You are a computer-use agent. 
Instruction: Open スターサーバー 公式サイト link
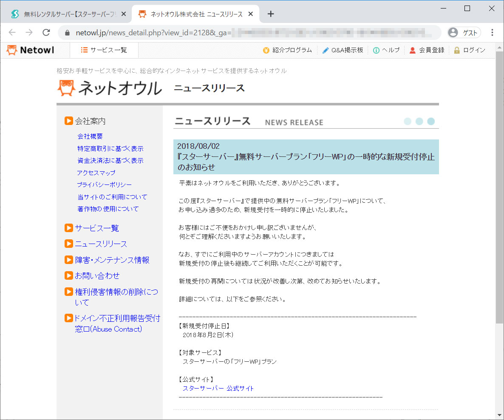point(218,388)
